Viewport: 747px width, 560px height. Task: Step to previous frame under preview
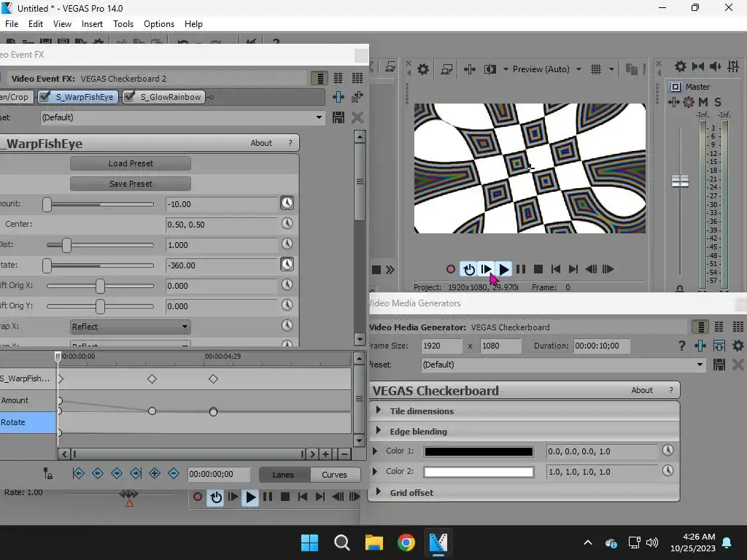click(591, 269)
